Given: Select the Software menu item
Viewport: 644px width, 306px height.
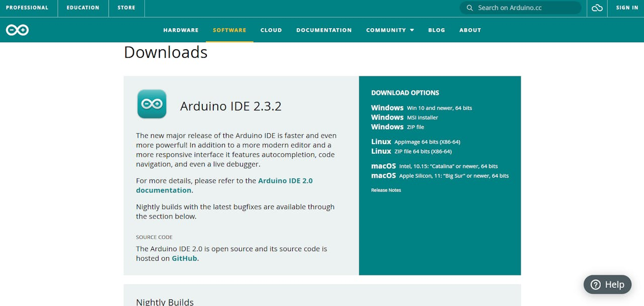Looking at the screenshot, I should [229, 30].
